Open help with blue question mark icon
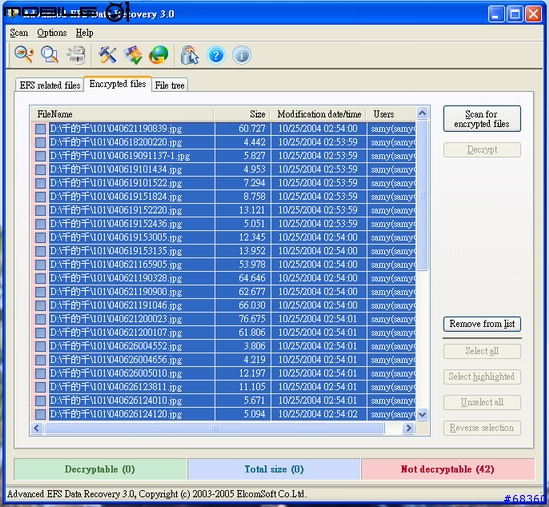549x507 pixels. (x=216, y=55)
